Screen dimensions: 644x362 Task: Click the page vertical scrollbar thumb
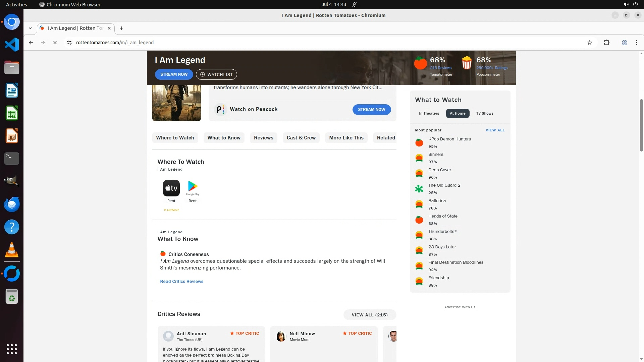pos(641,125)
